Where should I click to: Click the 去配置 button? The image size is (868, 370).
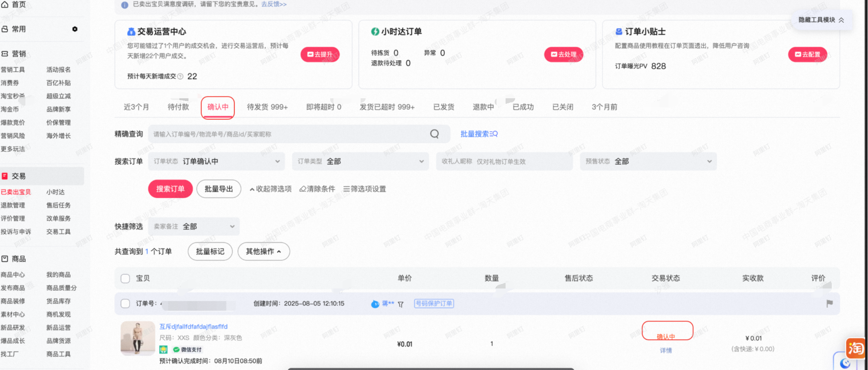(807, 54)
